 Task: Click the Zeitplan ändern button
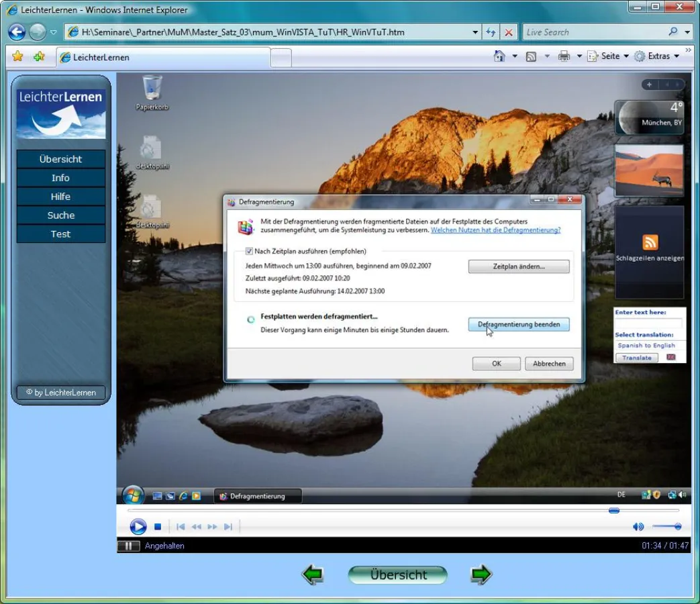(518, 266)
